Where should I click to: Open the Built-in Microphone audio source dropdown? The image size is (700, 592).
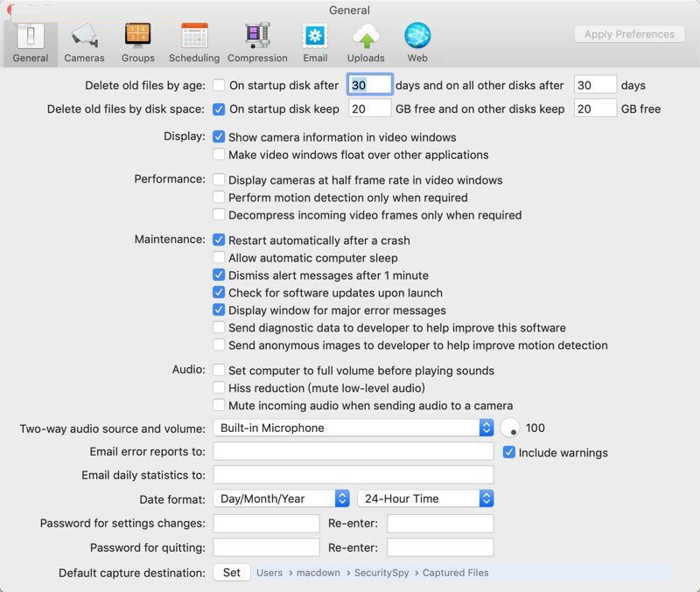353,428
